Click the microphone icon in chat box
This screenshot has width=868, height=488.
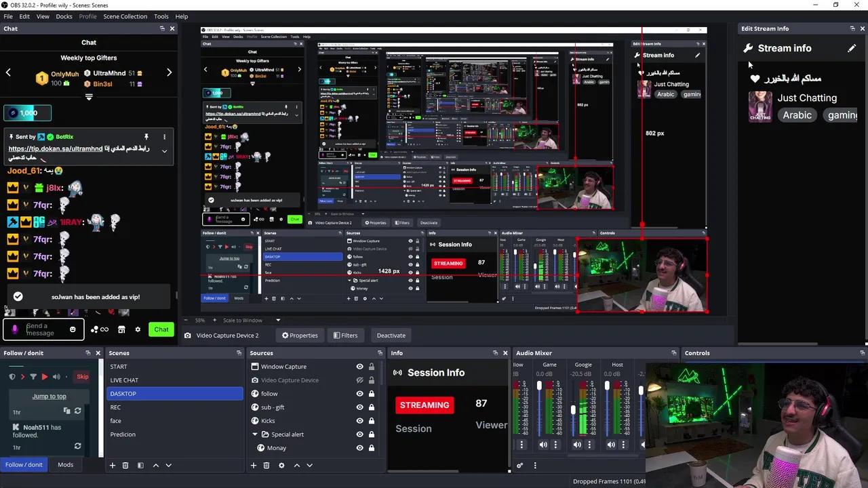click(15, 329)
